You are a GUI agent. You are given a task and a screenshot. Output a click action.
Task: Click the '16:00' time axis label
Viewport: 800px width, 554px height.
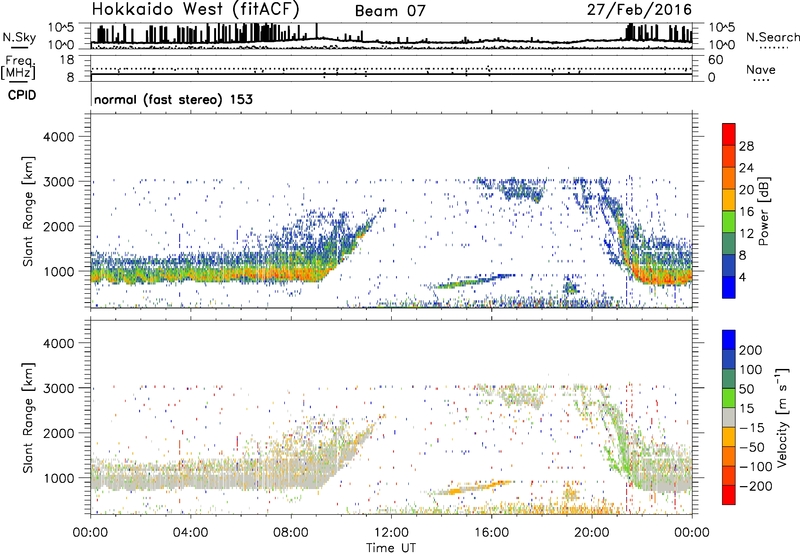point(491,533)
